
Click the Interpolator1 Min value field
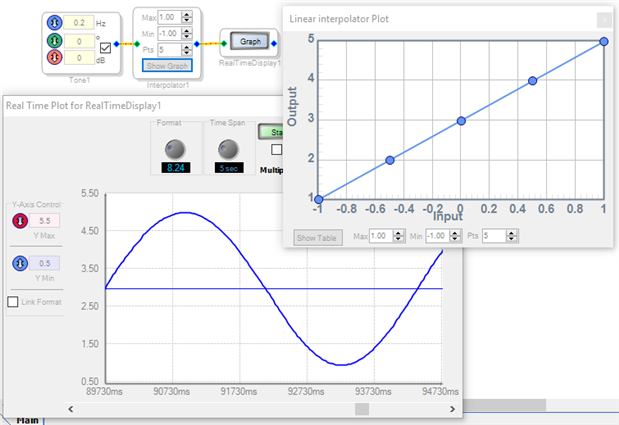pos(169,34)
